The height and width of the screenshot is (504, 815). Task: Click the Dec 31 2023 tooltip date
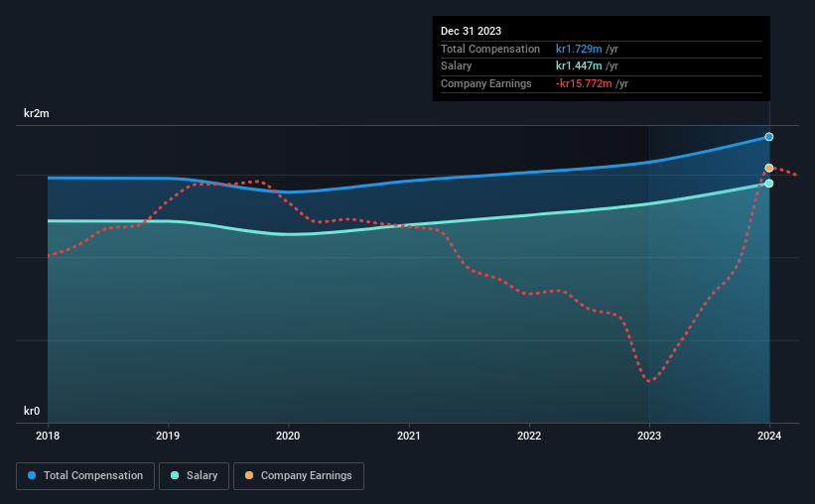(x=471, y=31)
